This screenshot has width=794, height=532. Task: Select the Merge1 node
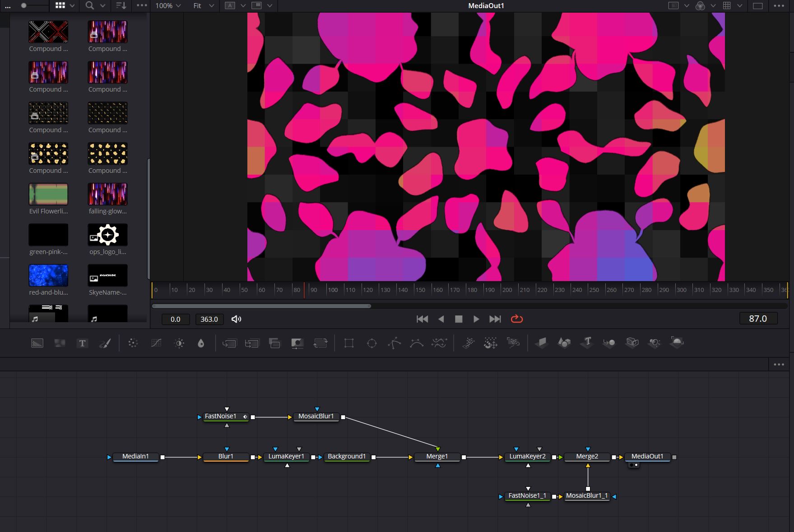(x=437, y=457)
